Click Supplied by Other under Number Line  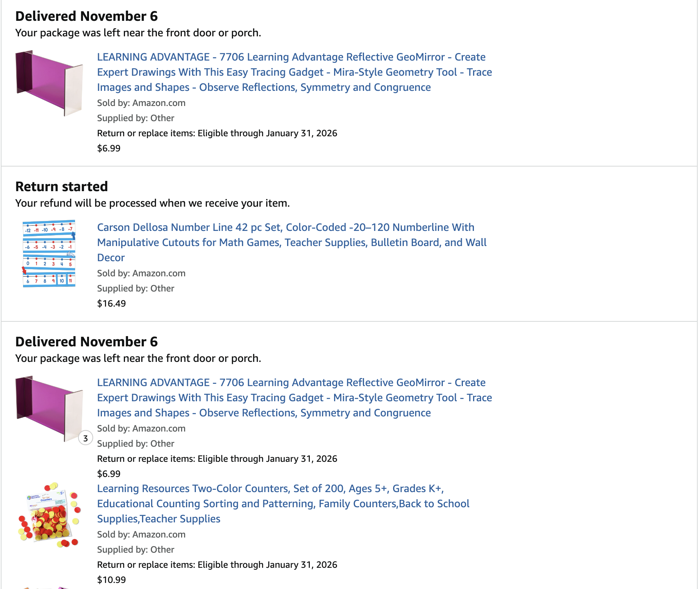136,288
